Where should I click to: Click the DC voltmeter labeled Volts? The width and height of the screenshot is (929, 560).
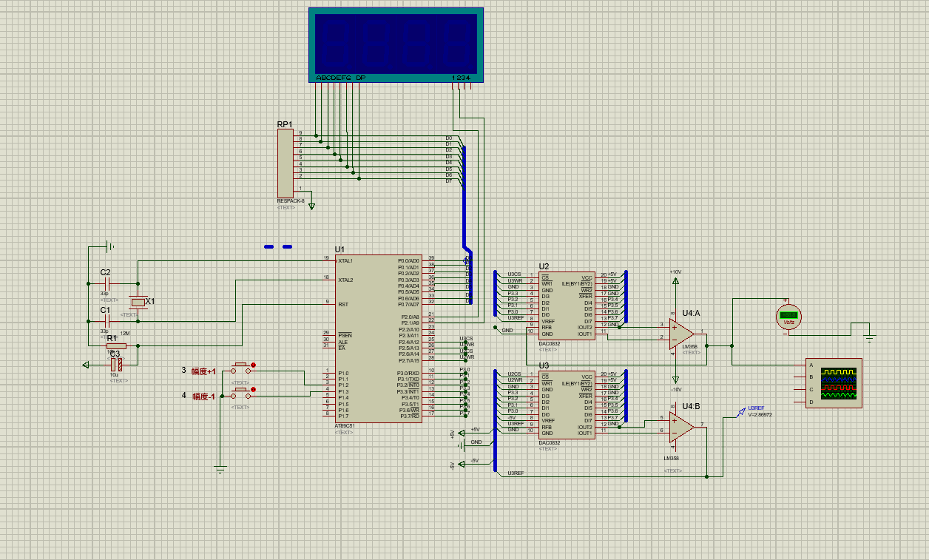pyautogui.click(x=788, y=317)
